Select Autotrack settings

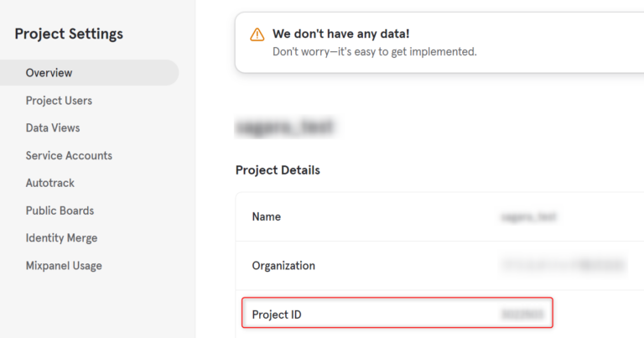click(50, 183)
